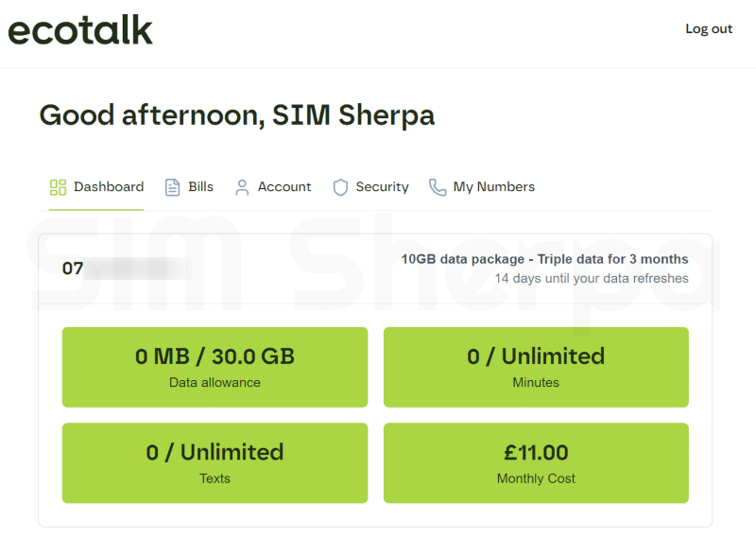Screen dimensions: 756x538
Task: Click the blurred phone number starting 07
Action: pyautogui.click(x=123, y=269)
